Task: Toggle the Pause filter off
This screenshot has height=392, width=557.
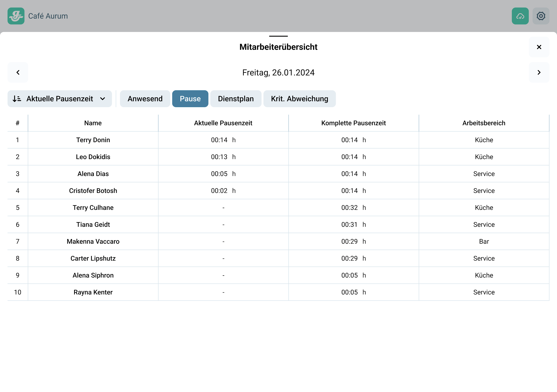Action: [x=190, y=99]
